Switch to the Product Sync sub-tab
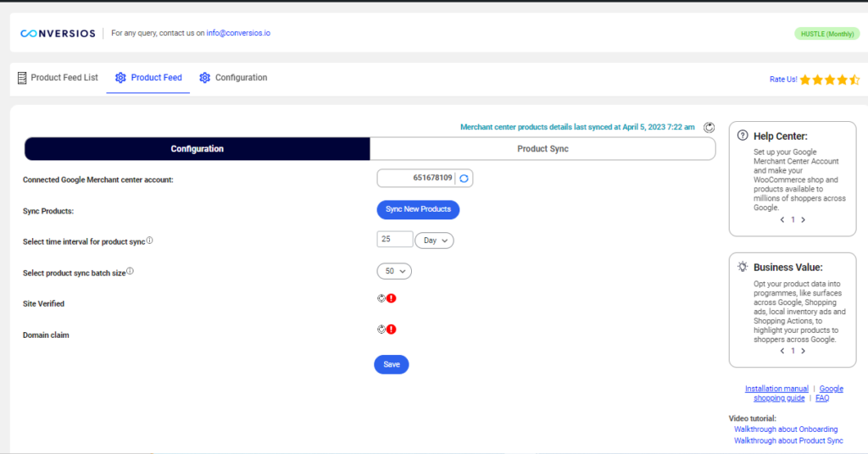The image size is (868, 454). [x=542, y=149]
